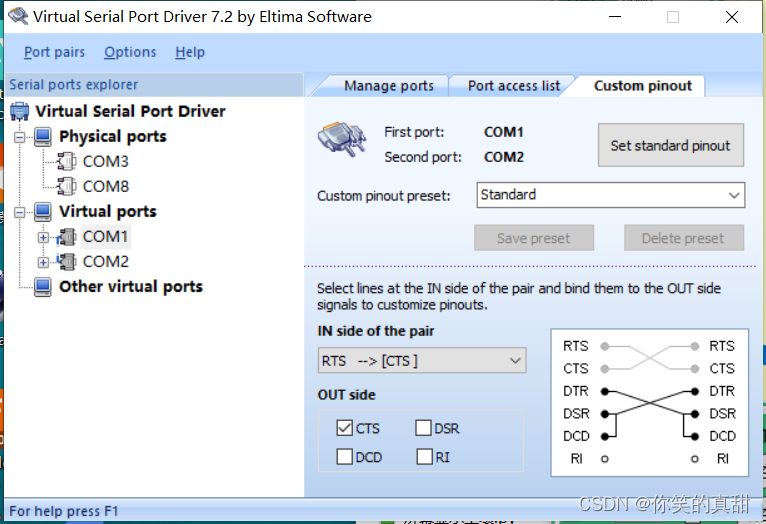766x524 pixels.
Task: Select COM3 label in the ports tree
Action: tap(106, 161)
